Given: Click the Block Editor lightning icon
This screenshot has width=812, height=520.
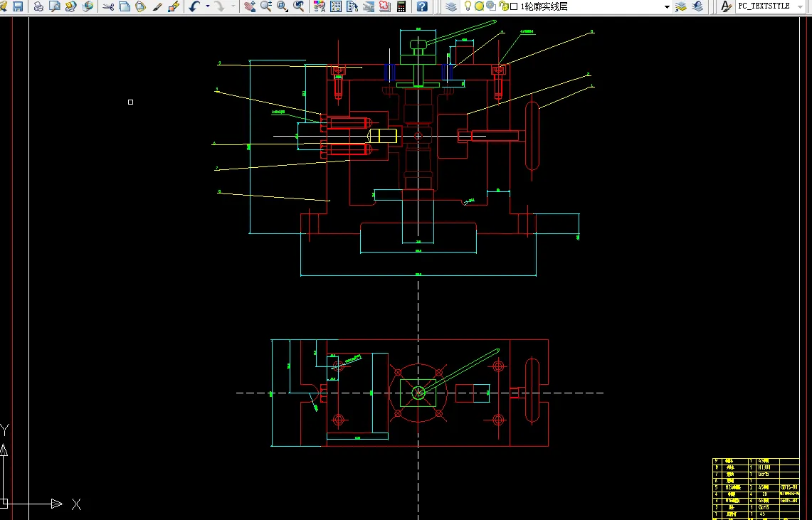Looking at the screenshot, I should [174, 6].
